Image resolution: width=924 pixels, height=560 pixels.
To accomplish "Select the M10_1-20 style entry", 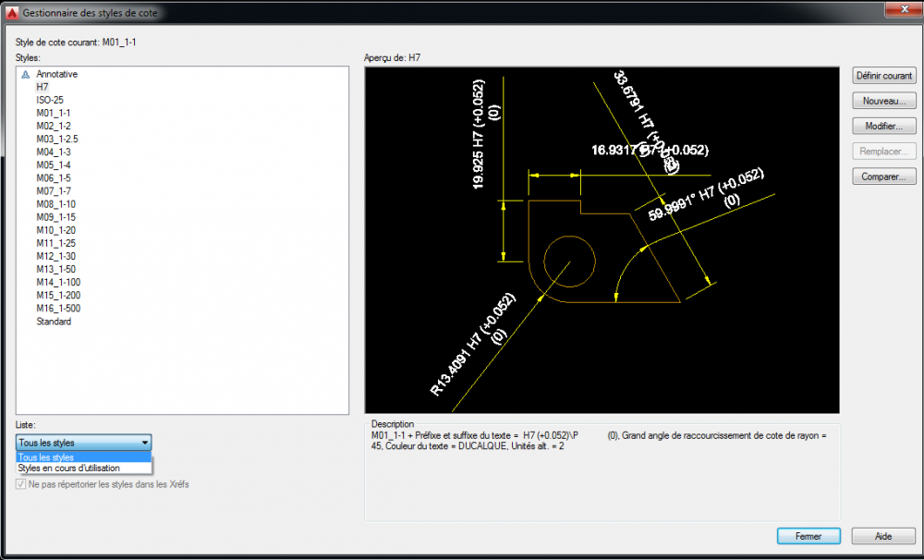I will point(56,230).
